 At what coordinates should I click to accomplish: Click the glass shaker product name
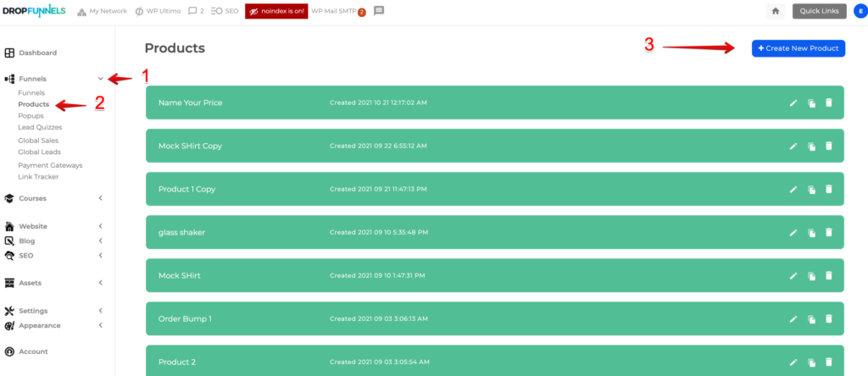pyautogui.click(x=181, y=232)
